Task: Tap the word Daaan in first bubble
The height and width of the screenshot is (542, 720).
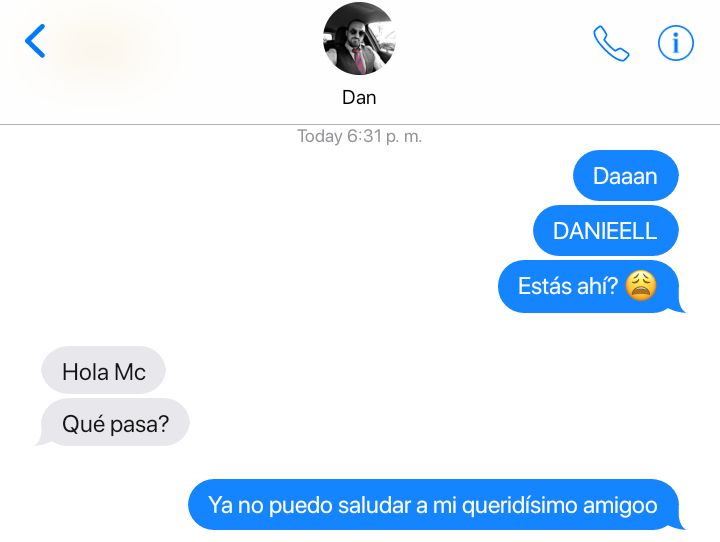Action: click(625, 176)
